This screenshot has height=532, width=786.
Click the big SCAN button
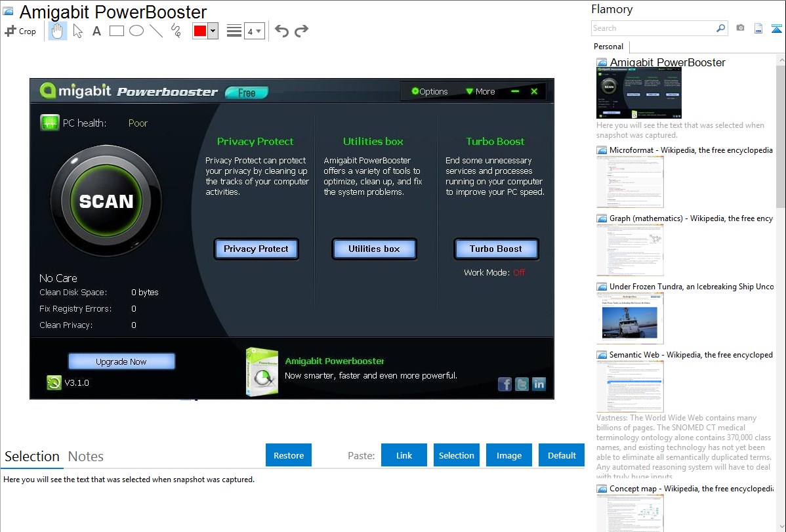pyautogui.click(x=106, y=201)
